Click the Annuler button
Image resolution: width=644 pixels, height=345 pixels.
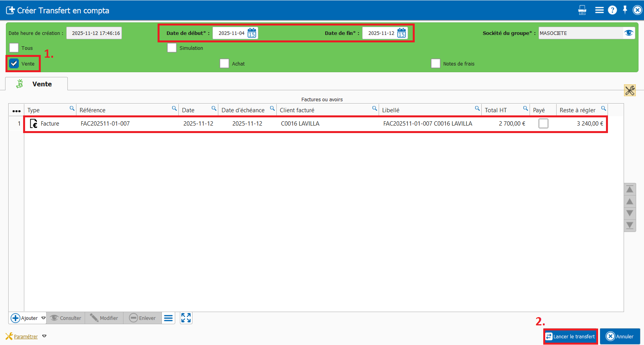click(x=620, y=336)
